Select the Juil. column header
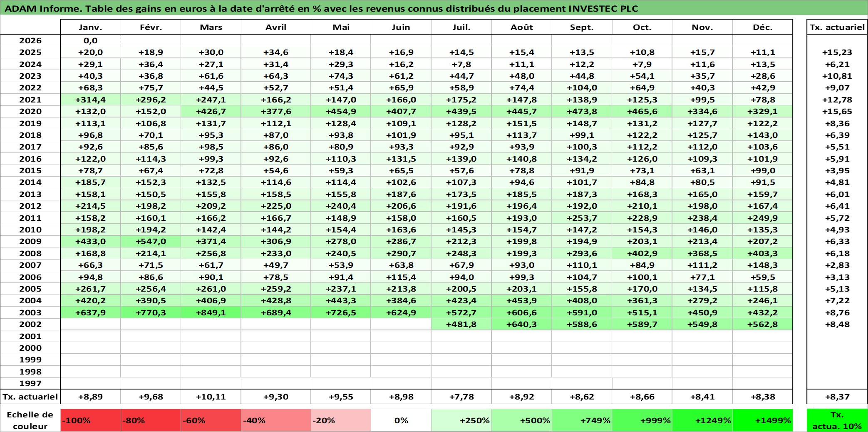Image resolution: width=868 pixels, height=432 pixels. pos(461,27)
